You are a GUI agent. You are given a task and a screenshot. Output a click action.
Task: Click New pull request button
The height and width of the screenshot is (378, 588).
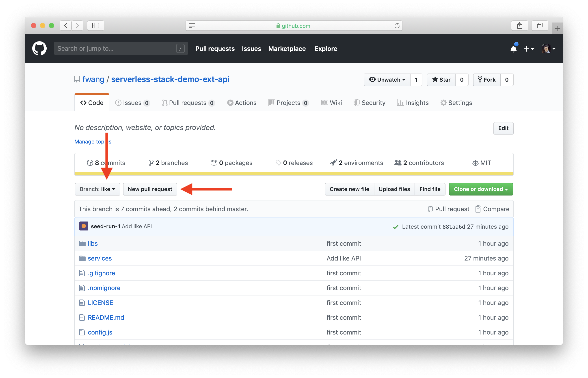(150, 189)
